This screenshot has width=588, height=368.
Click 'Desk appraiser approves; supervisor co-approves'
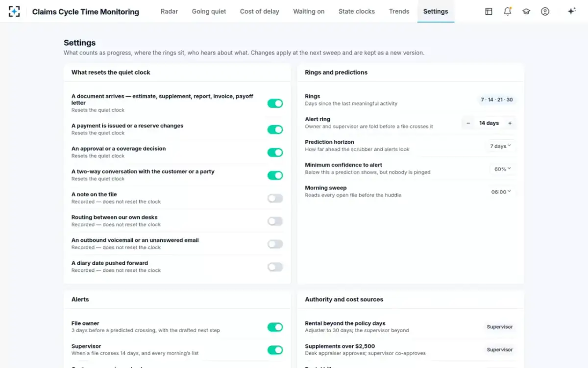tap(366, 353)
